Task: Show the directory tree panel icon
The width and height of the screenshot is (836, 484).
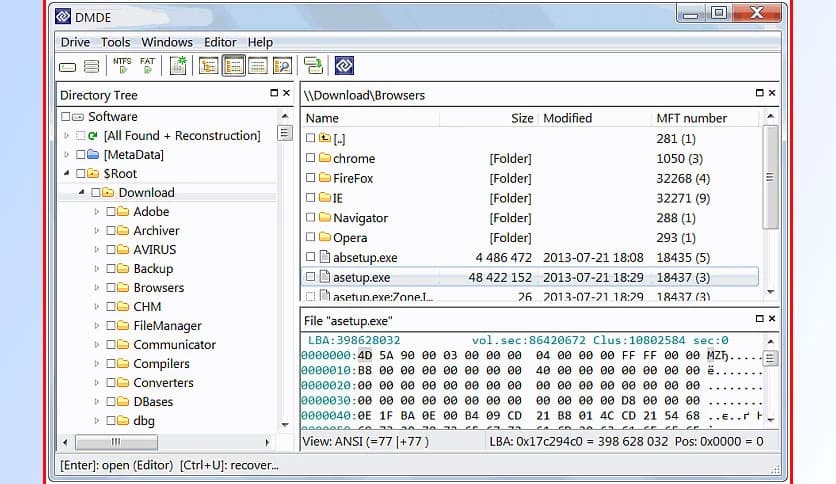Action: tap(208, 66)
